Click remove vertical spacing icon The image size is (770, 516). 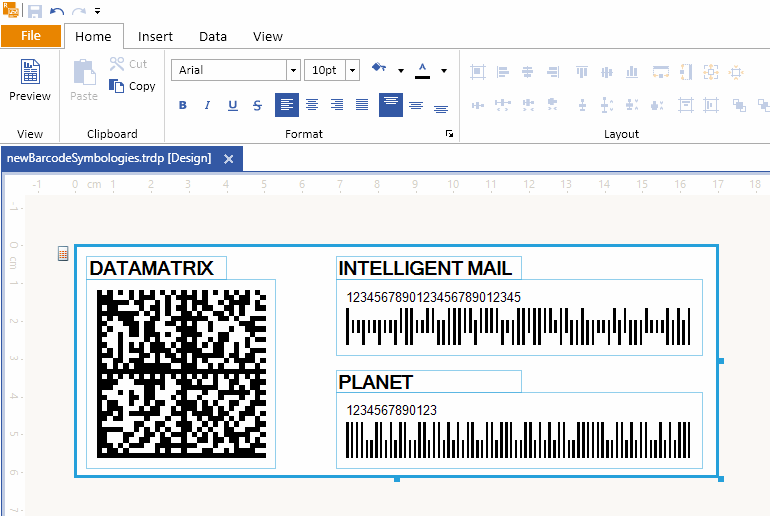(657, 105)
